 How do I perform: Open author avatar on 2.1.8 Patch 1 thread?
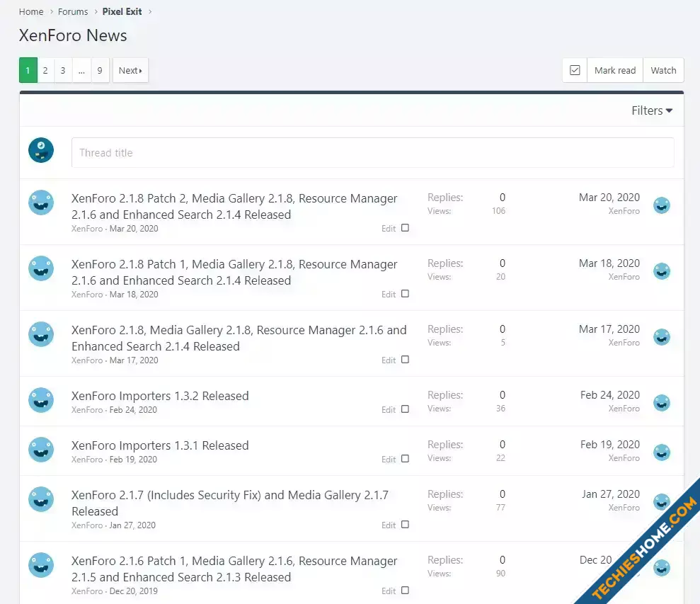(41, 268)
